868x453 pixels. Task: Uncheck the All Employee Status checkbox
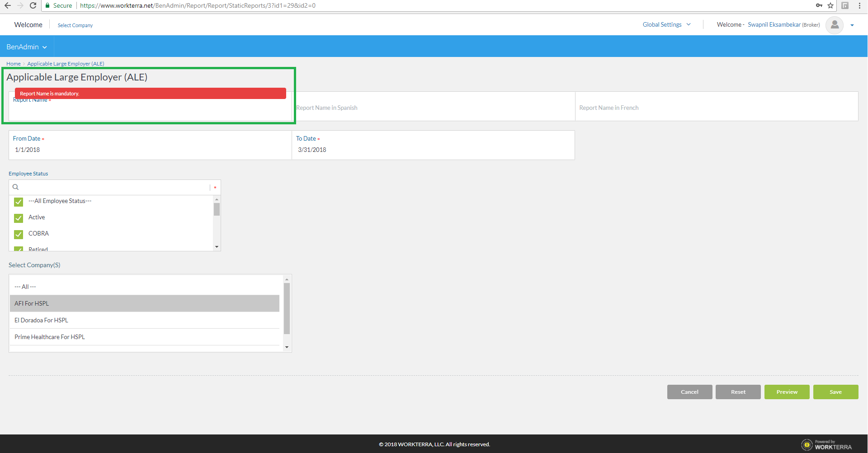point(19,202)
